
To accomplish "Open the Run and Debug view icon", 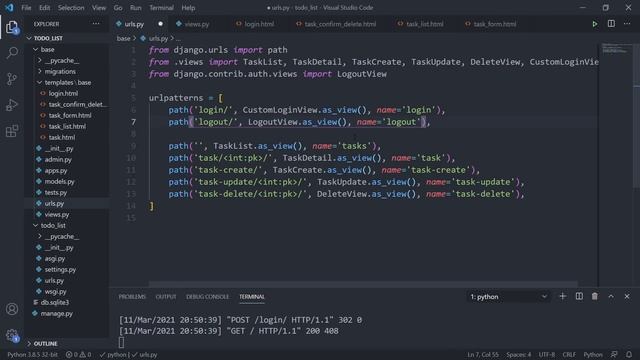I will coord(12,105).
